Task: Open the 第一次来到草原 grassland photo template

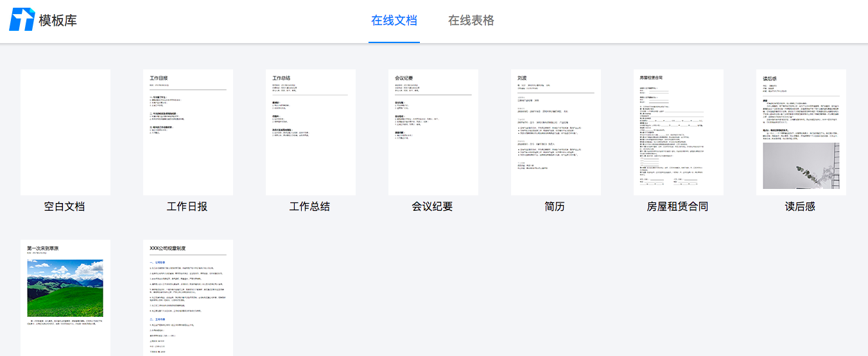Action: 65,298
